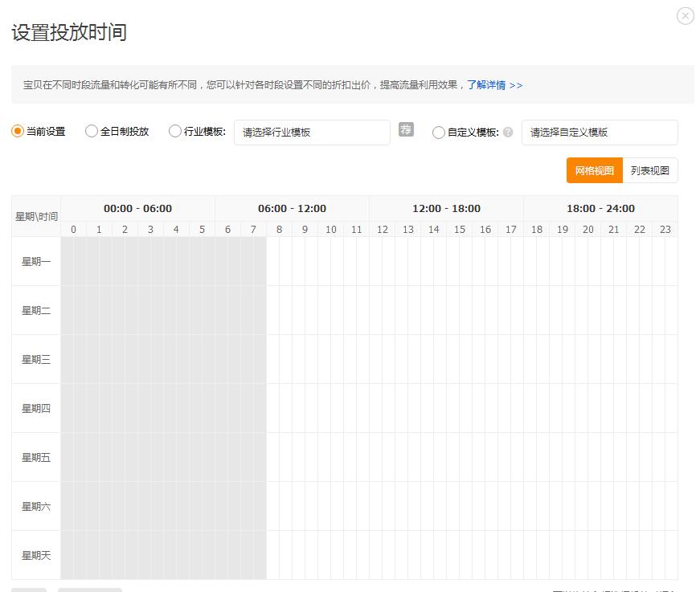The image size is (700, 592).
Task: Open the help icon beside 自定义模板
Action: pyautogui.click(x=507, y=133)
